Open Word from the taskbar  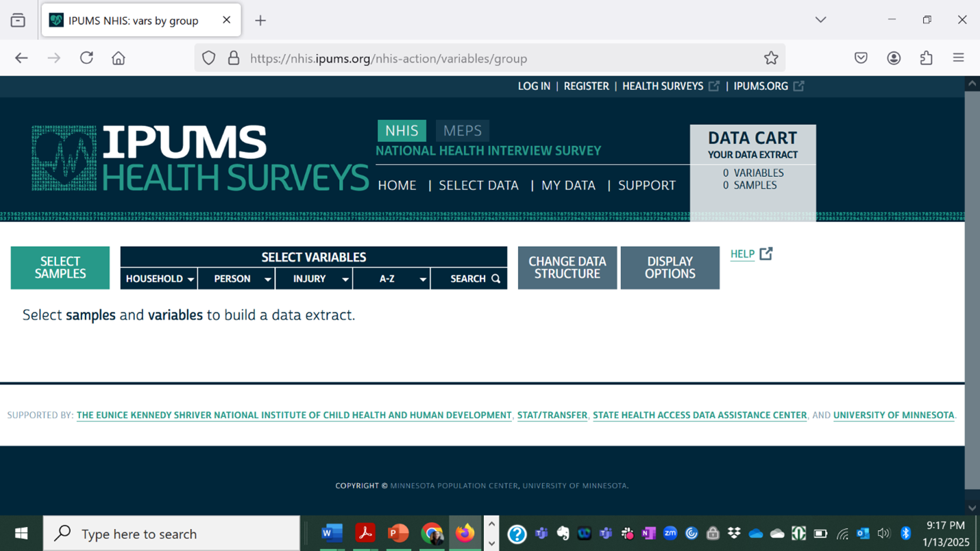(x=332, y=533)
